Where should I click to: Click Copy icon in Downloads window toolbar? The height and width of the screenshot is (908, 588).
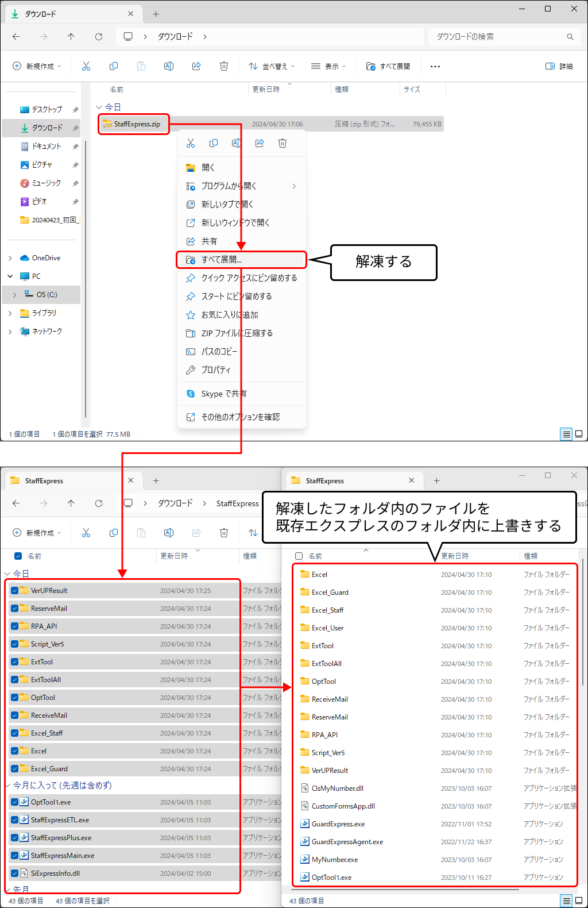tap(114, 67)
